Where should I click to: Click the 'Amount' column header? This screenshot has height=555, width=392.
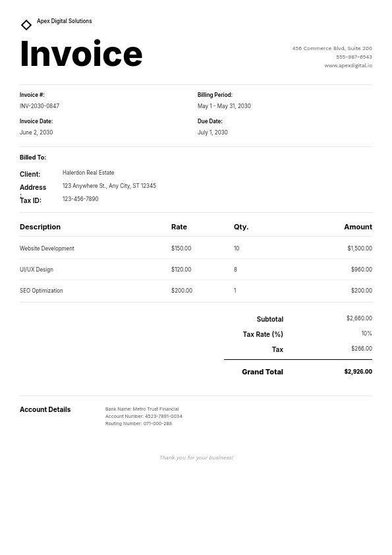click(x=358, y=227)
